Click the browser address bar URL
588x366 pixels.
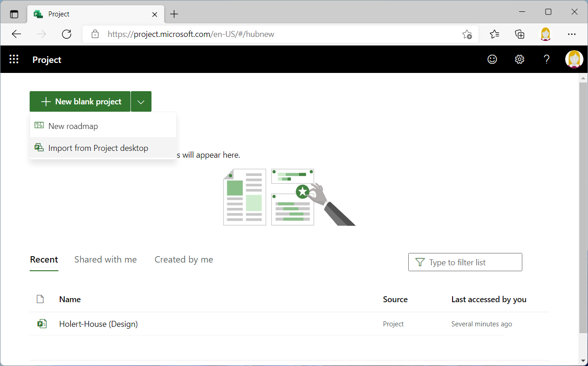pyautogui.click(x=191, y=34)
